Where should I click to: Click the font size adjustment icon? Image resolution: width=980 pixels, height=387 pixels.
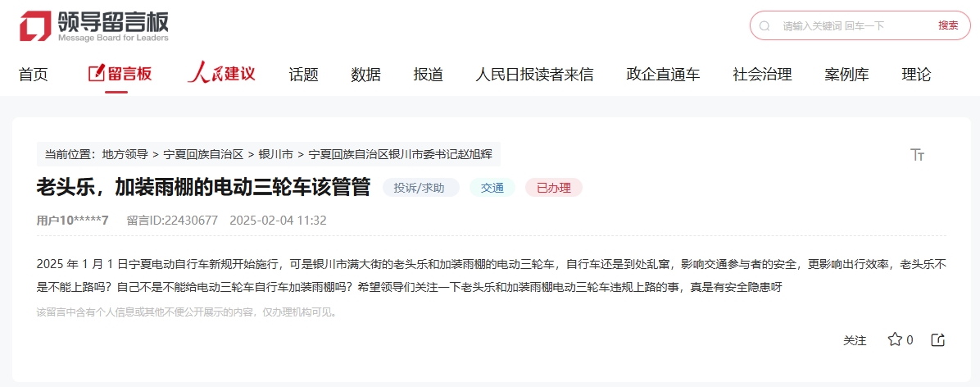(x=917, y=155)
